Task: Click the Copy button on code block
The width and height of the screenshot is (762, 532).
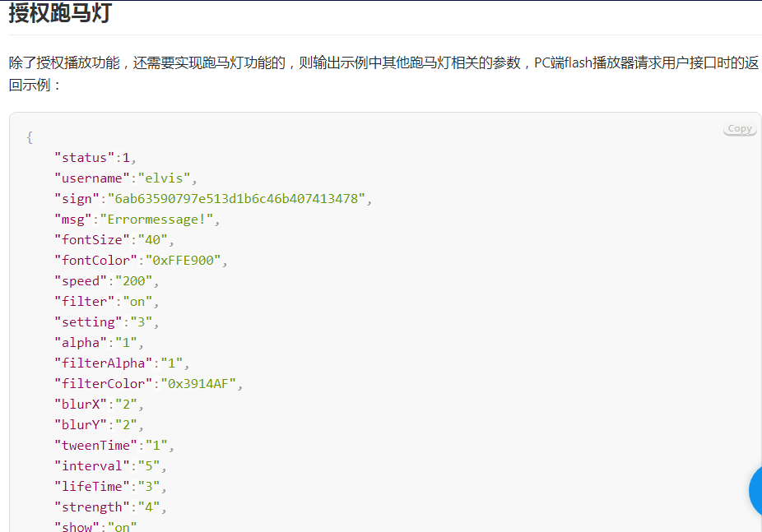Action: click(x=740, y=128)
